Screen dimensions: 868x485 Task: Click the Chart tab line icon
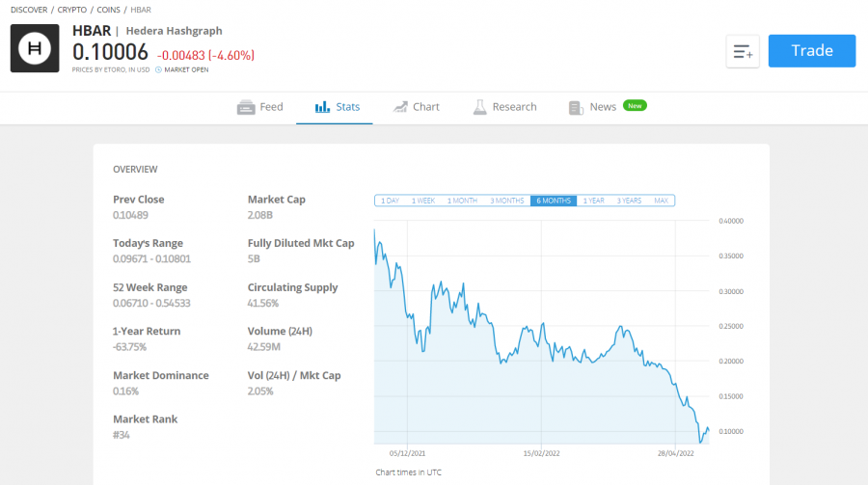click(x=400, y=107)
